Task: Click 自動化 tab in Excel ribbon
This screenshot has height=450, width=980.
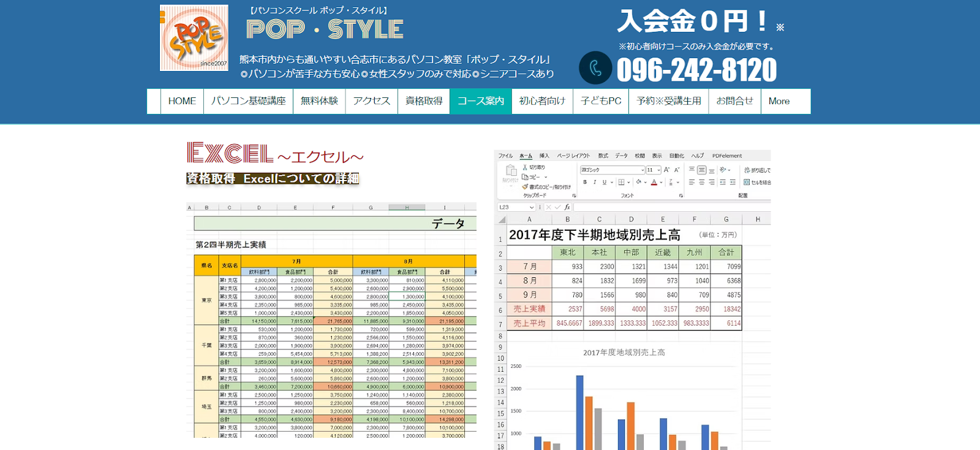Action: [x=677, y=156]
